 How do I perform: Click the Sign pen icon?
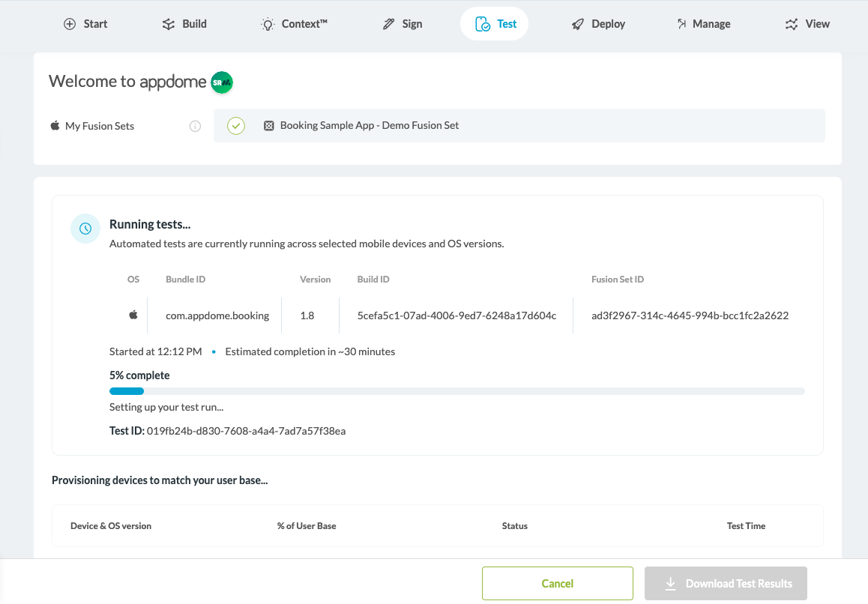[388, 24]
